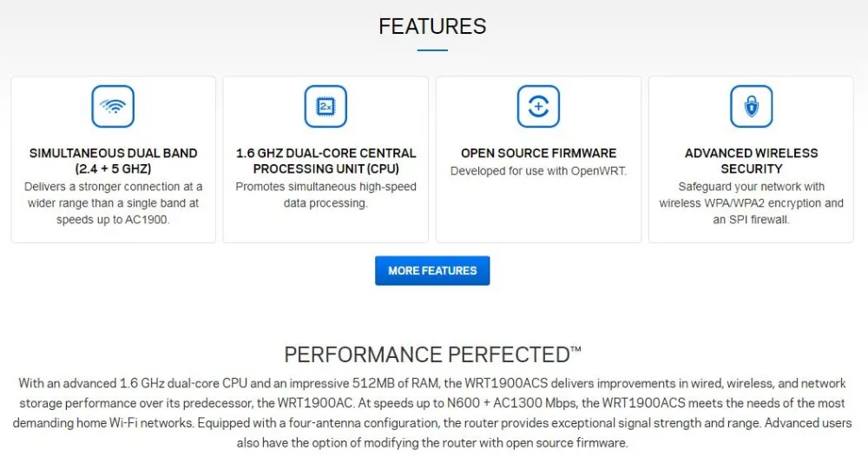Image resolution: width=868 pixels, height=457 pixels.
Task: Click the dual band description about AC1900 speeds
Action: (x=113, y=202)
